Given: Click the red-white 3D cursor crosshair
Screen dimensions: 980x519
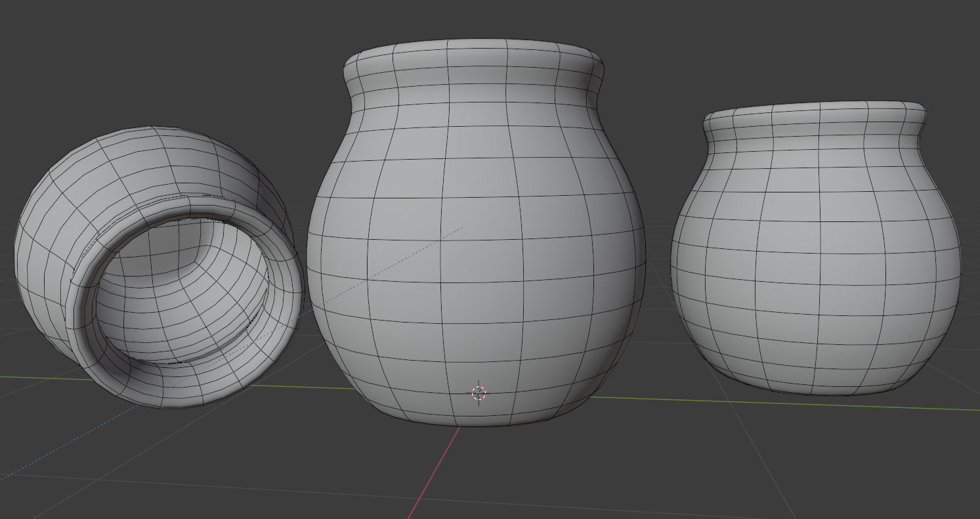Looking at the screenshot, I should pos(479,393).
